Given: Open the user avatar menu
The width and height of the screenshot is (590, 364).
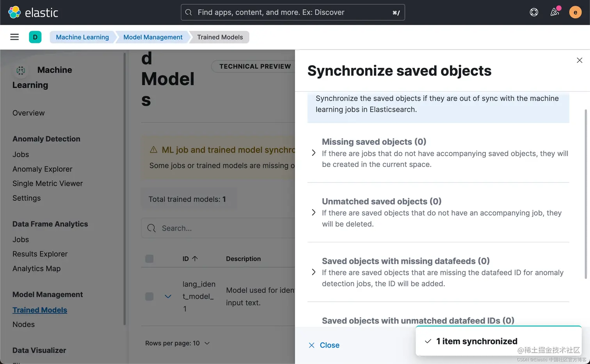Looking at the screenshot, I should pyautogui.click(x=575, y=12).
